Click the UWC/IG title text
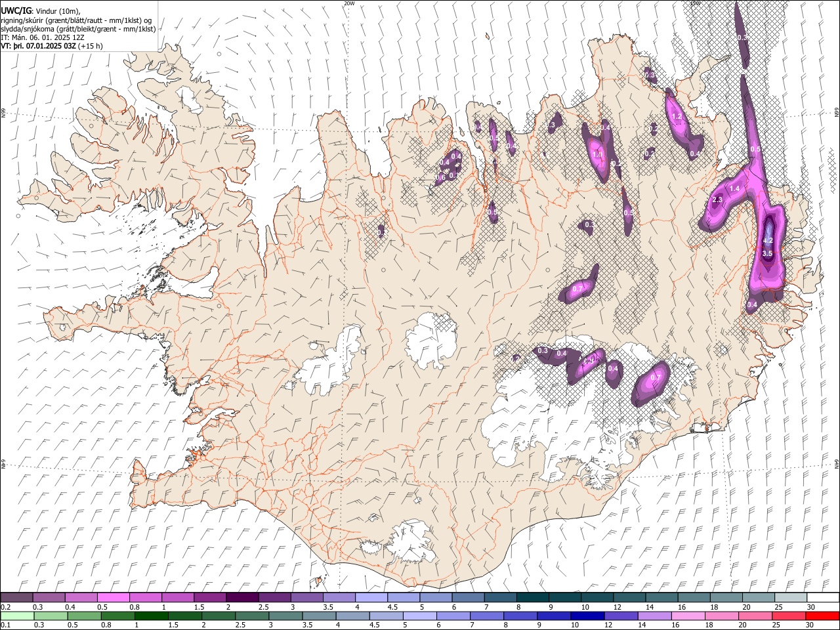Viewport: 840px width, 630px height. pos(16,11)
